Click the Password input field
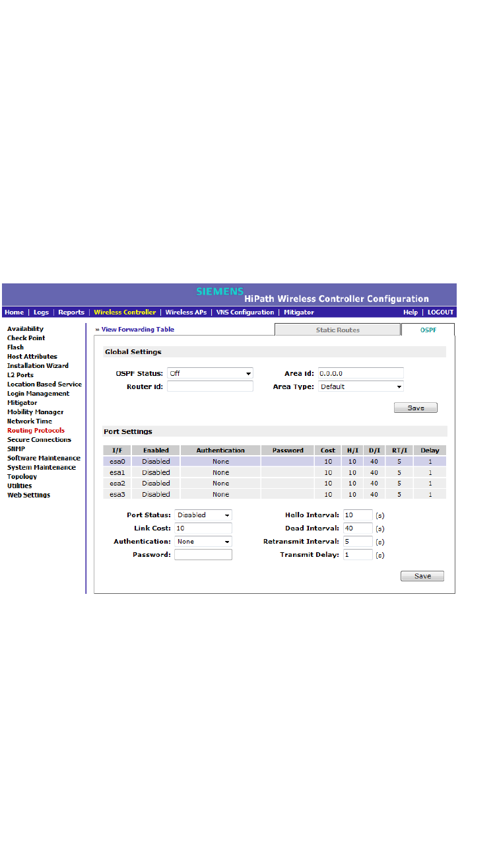493x868 pixels. [203, 555]
